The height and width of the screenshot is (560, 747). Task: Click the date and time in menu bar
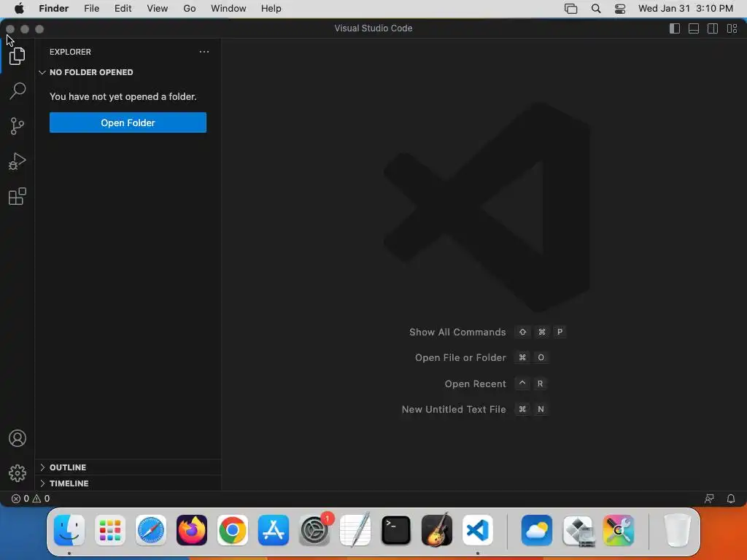[686, 9]
